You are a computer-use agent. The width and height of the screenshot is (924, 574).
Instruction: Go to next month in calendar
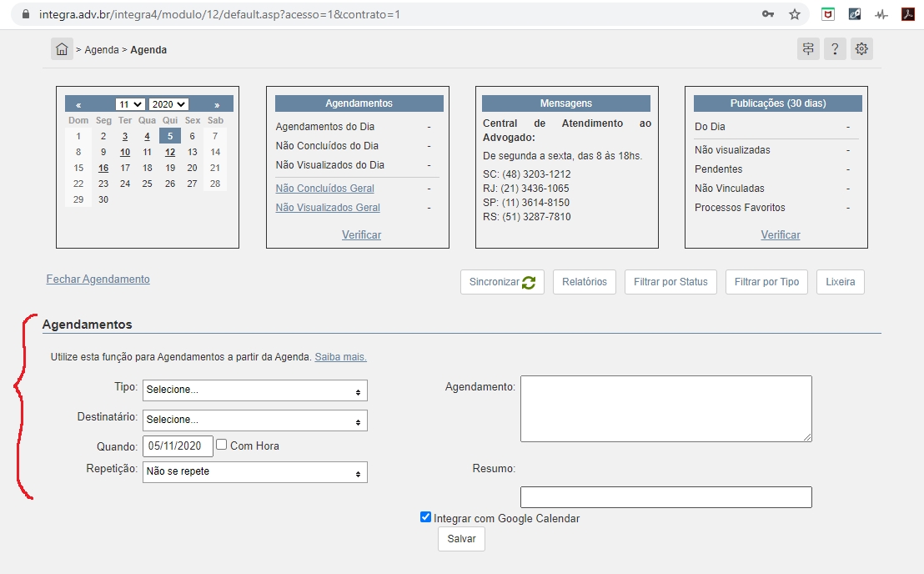pos(217,105)
